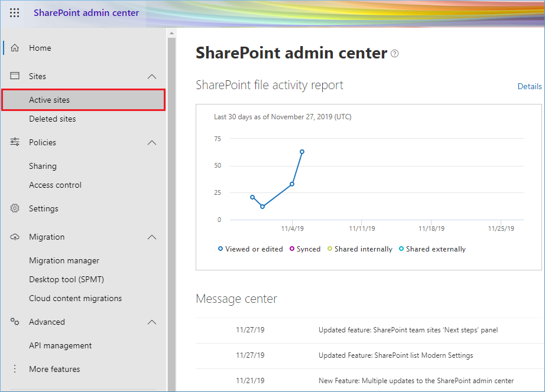This screenshot has height=392, width=545.
Task: Toggle Shared internally legend series
Action: [360, 249]
